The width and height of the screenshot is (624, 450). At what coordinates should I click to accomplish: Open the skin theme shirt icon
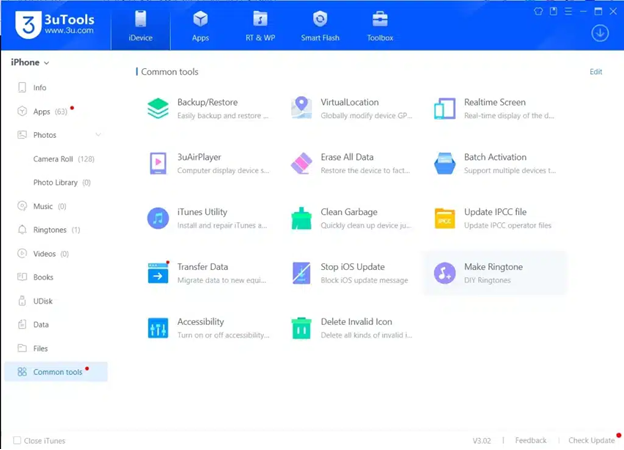538,11
